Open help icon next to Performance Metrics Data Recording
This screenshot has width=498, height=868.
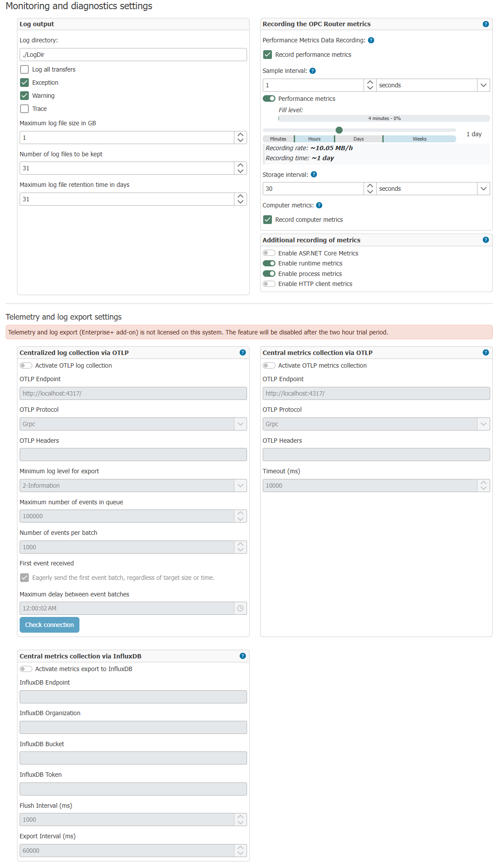pyautogui.click(x=371, y=40)
